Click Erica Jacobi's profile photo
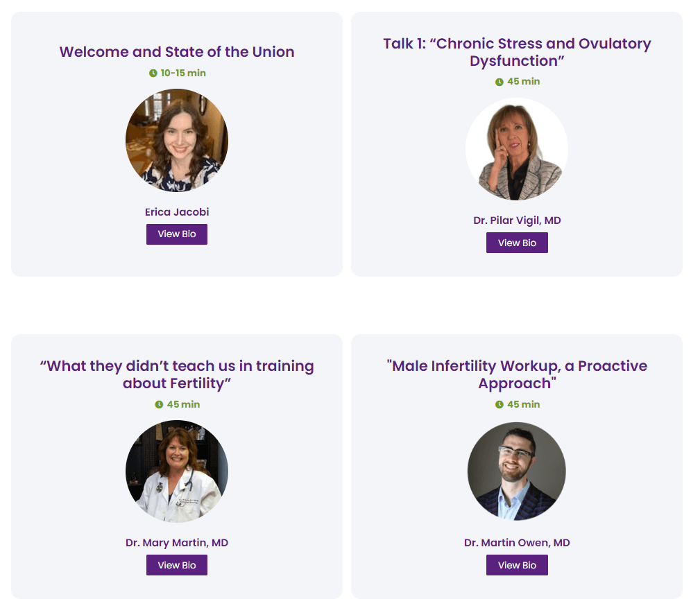 pos(177,141)
